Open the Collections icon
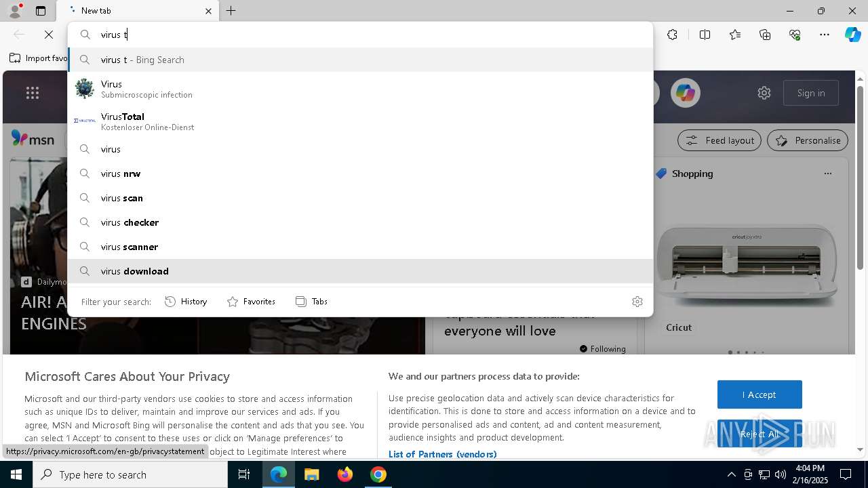 click(x=765, y=35)
